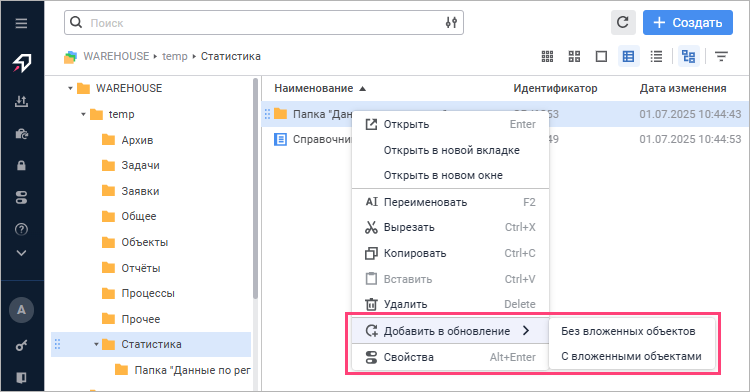This screenshot has height=392, width=750.
Task: Refresh the file list
Action: 623,22
